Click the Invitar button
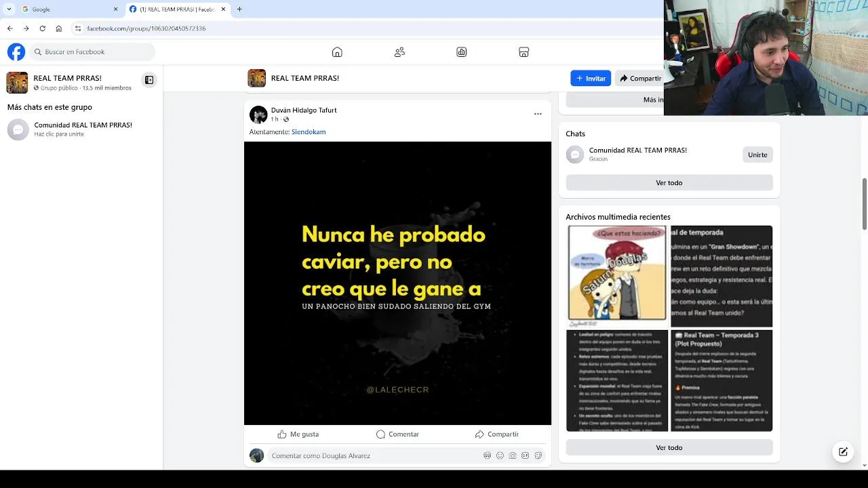The width and height of the screenshot is (868, 488). click(x=591, y=78)
